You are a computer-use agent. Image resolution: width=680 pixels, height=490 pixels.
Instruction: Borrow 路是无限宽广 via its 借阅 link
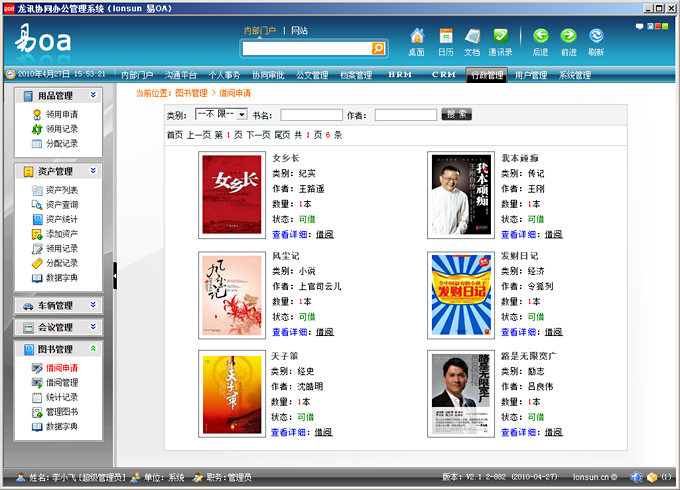pyautogui.click(x=554, y=432)
